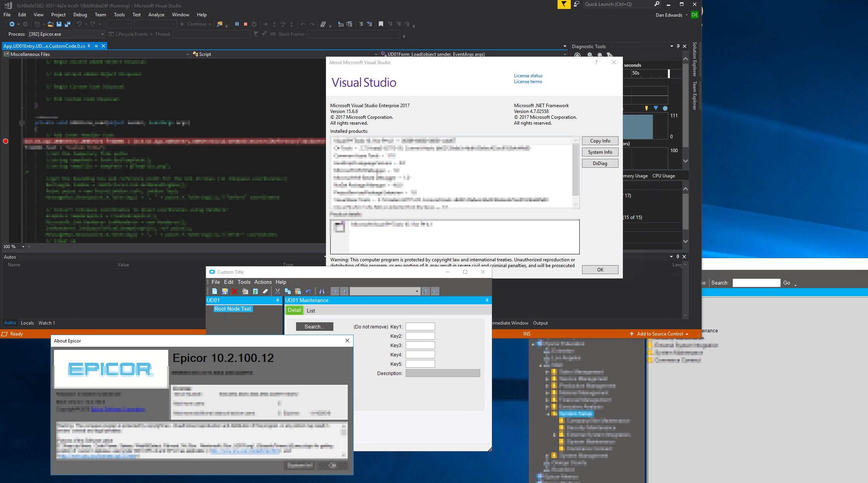Click the Copy Info button

600,141
